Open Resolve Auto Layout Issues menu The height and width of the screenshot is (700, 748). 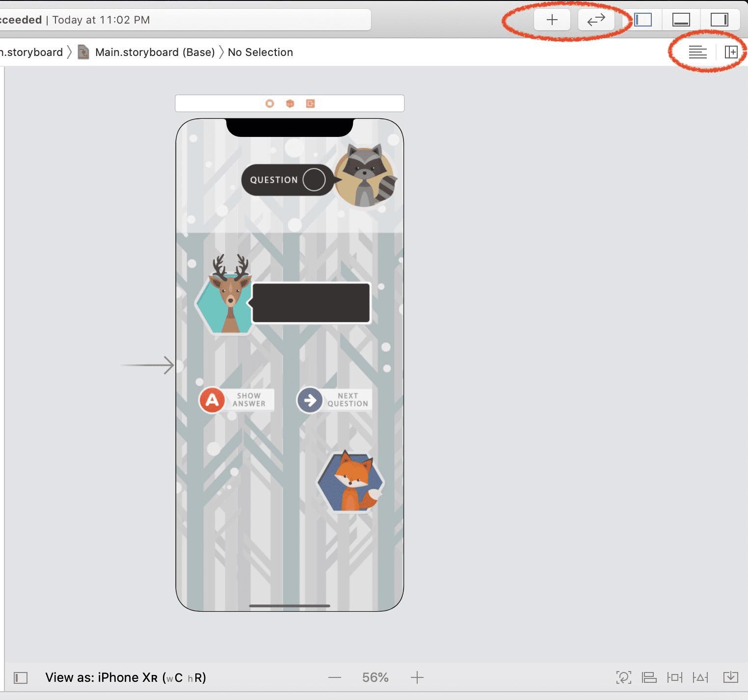pyautogui.click(x=700, y=678)
